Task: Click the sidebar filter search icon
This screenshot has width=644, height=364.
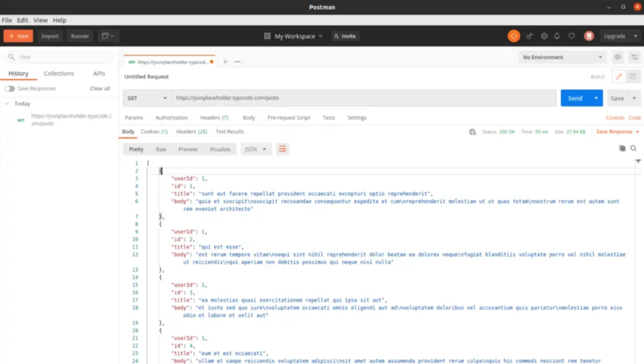Action: click(x=12, y=57)
